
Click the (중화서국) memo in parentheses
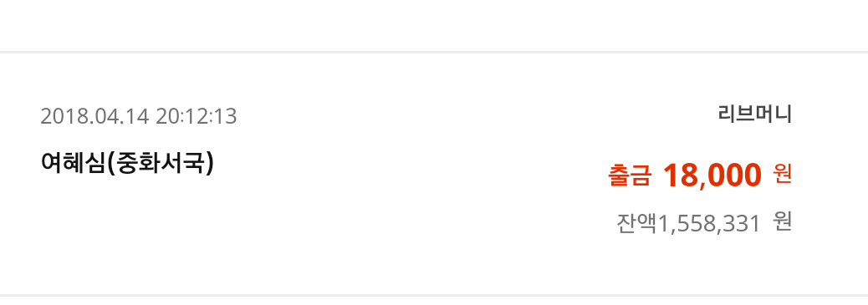pyautogui.click(x=160, y=163)
